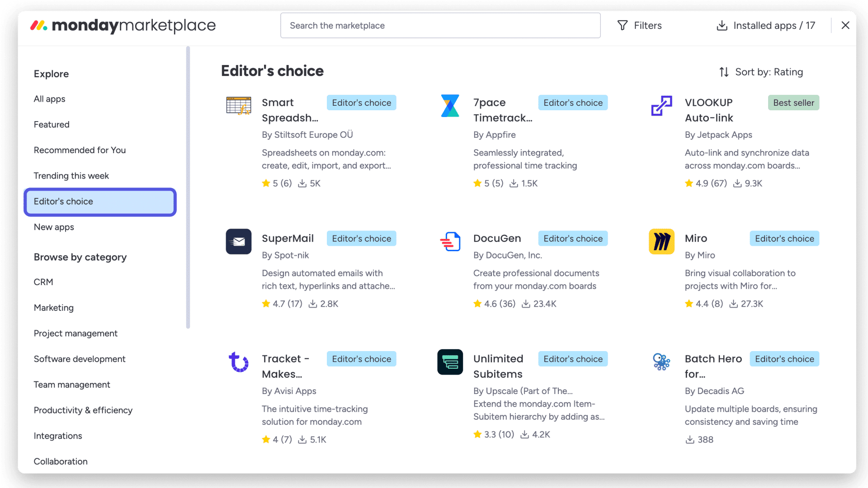Browse the Integrations category
868x488 pixels.
(x=58, y=436)
